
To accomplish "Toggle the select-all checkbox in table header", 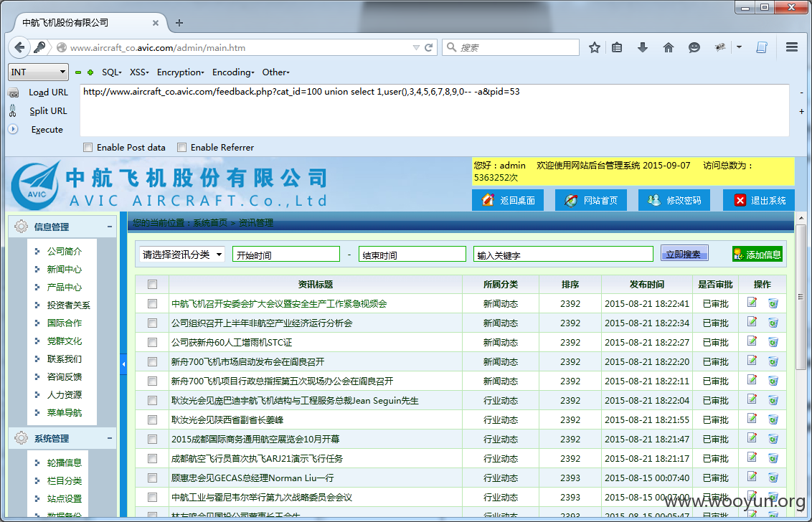I will (x=152, y=284).
